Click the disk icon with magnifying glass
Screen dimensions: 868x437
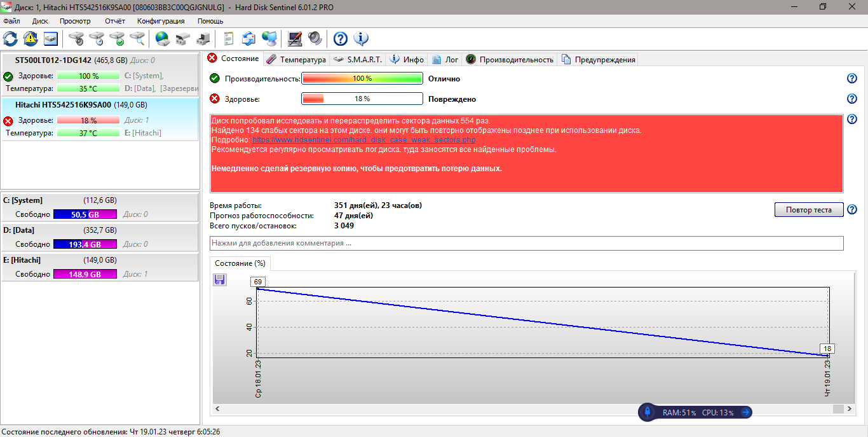137,39
